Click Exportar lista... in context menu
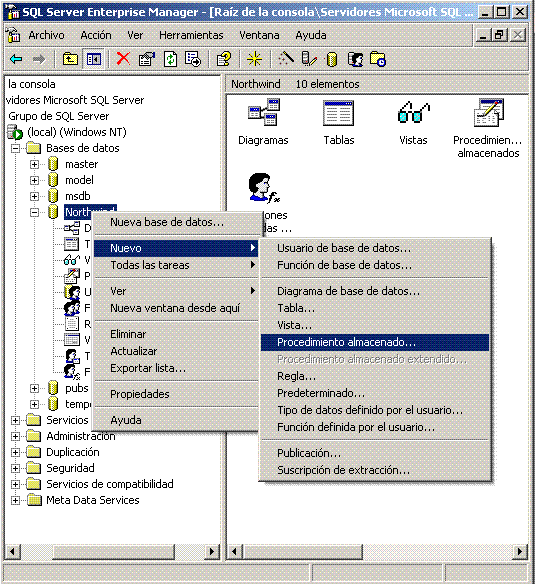This screenshot has height=584, width=535. pyautogui.click(x=176, y=368)
